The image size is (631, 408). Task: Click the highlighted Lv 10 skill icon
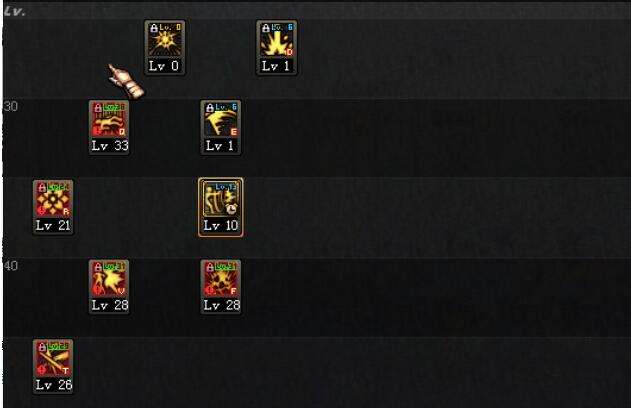click(221, 199)
